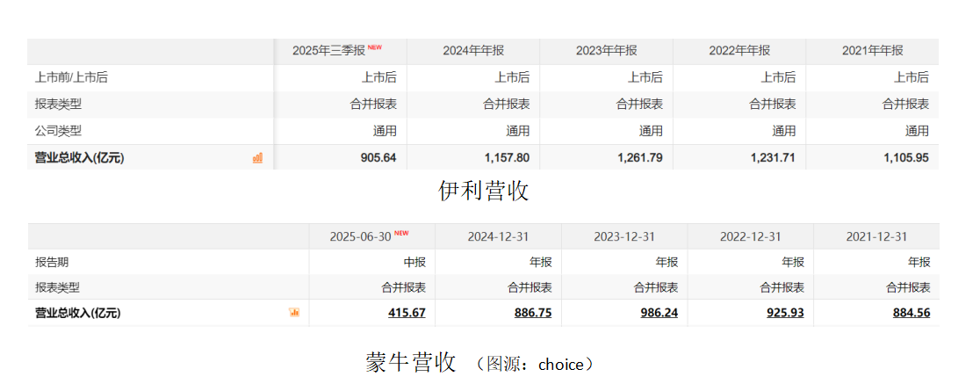Open the Mengniu revenue link 884.56

(x=912, y=313)
